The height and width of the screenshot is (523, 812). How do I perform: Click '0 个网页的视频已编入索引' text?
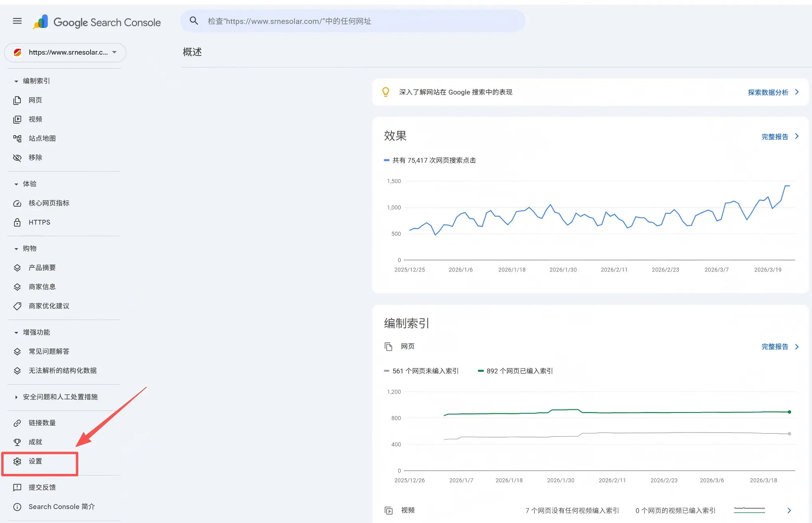tap(675, 511)
